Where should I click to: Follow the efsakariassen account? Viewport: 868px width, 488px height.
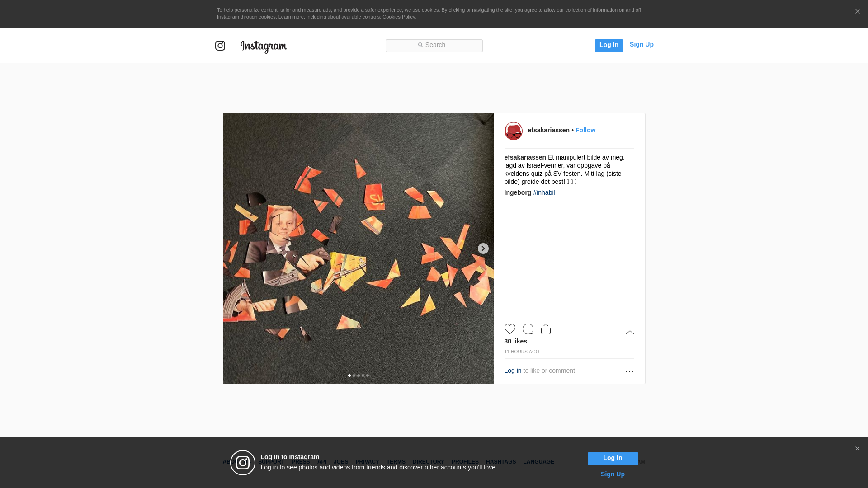(585, 130)
